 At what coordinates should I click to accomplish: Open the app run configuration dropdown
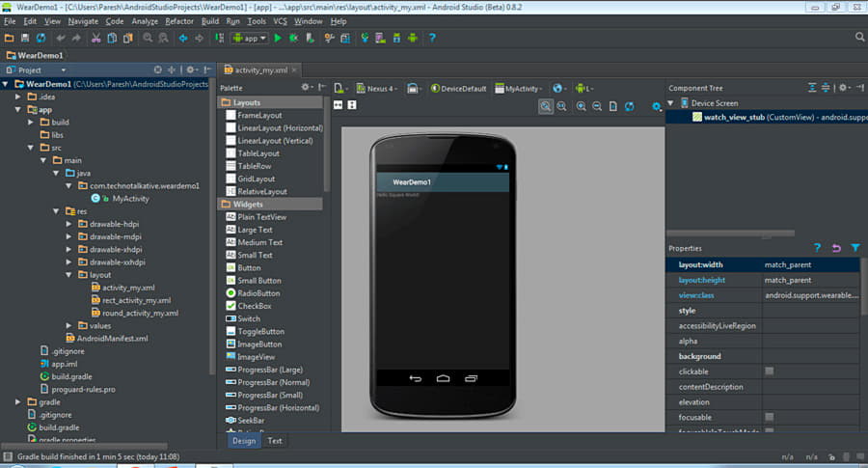tap(250, 39)
